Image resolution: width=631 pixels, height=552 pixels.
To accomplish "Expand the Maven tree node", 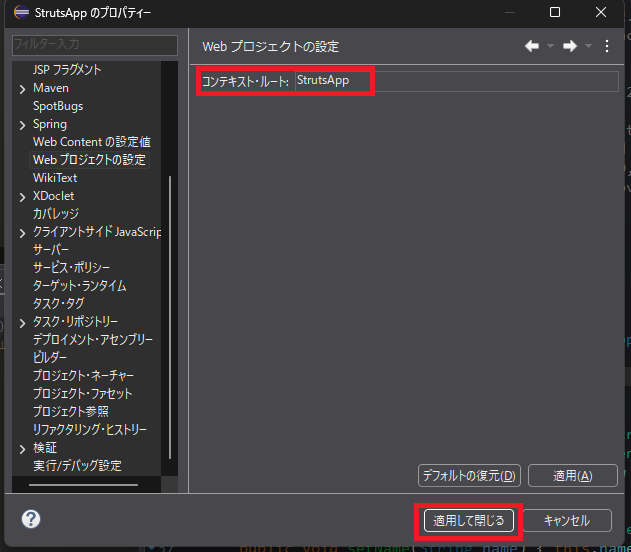I will tap(23, 89).
